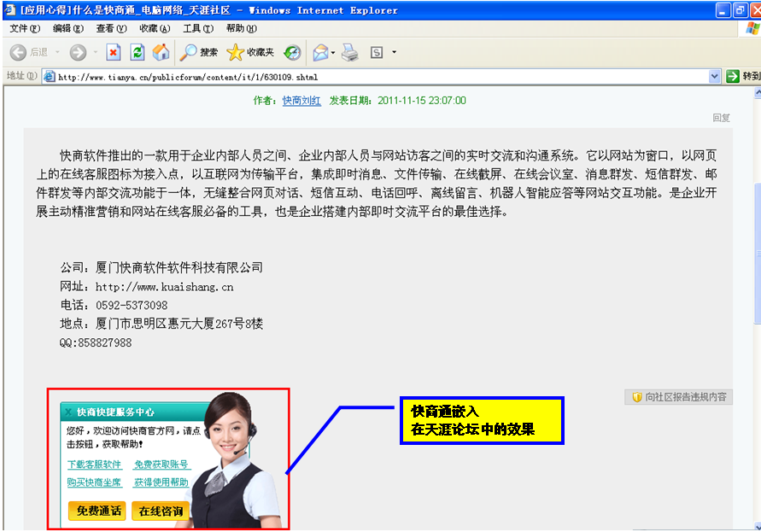Viewport: 761px width, 532px height.
Task: Open the 查看(V) menu
Action: (x=110, y=28)
